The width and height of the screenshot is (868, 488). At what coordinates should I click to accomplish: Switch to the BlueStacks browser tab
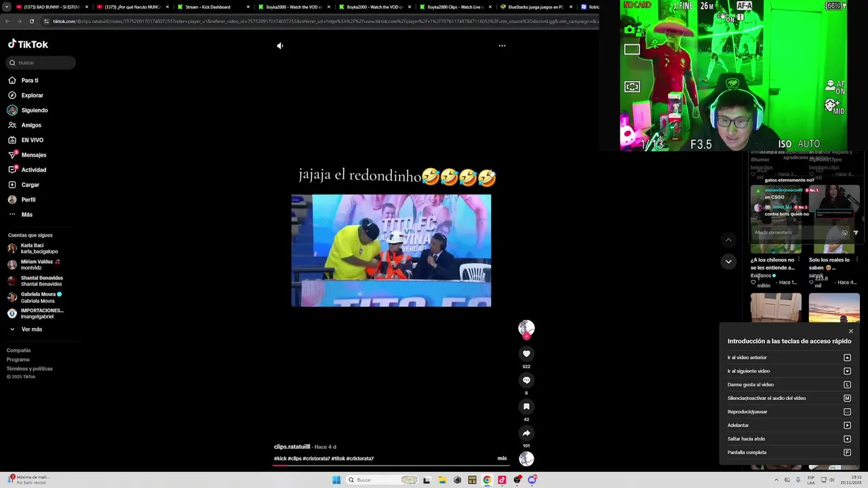[x=536, y=7]
